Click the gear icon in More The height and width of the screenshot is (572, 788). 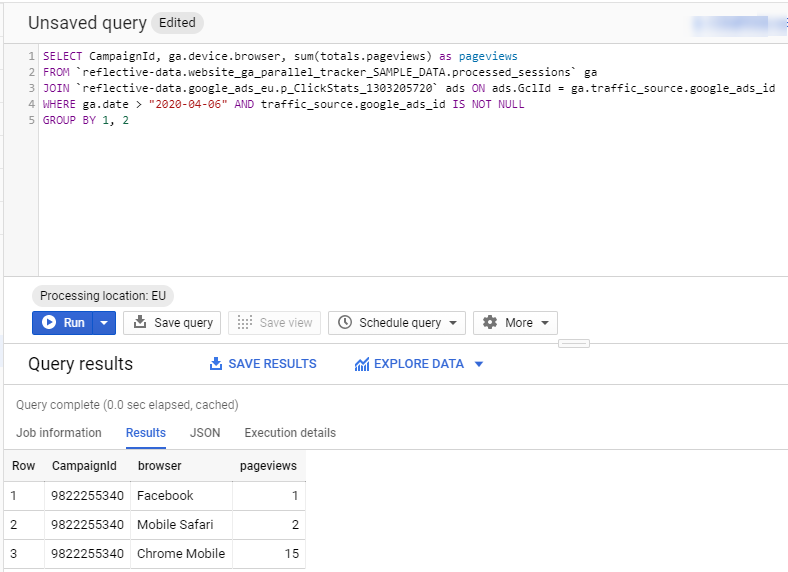tap(490, 322)
